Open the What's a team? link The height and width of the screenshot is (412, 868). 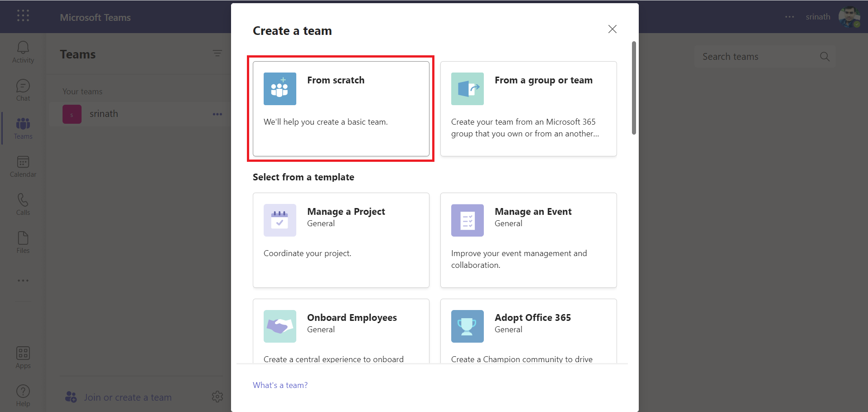pyautogui.click(x=280, y=385)
